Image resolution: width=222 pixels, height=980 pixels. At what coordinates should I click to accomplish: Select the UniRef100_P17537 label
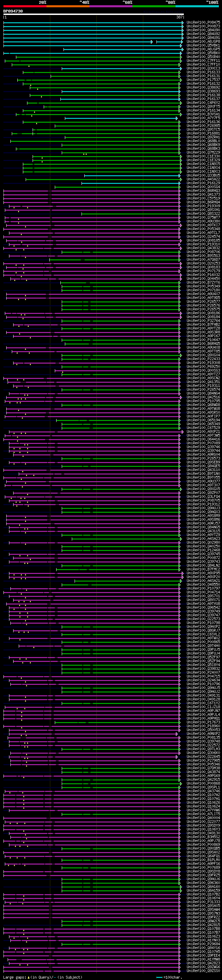point(203,80)
